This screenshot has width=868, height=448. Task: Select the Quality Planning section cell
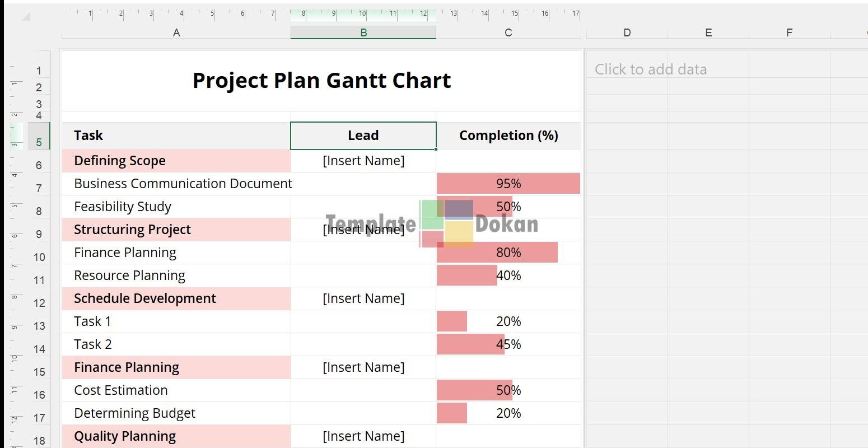pyautogui.click(x=176, y=436)
